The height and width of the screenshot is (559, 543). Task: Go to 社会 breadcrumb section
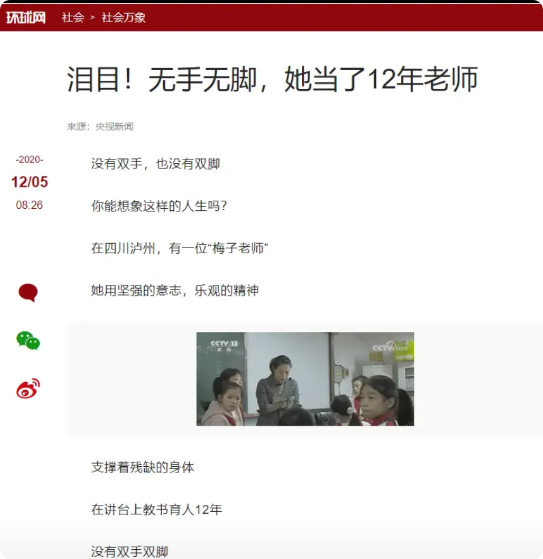pos(73,17)
